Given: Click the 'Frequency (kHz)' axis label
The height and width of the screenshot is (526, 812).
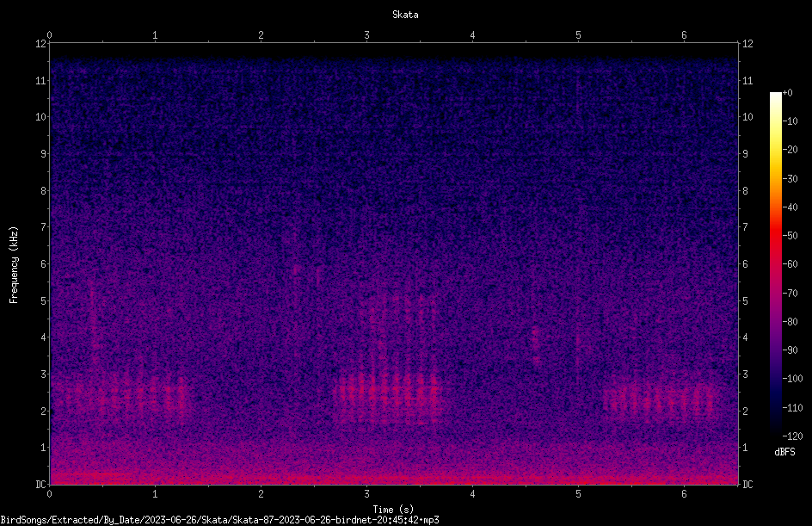Looking at the screenshot, I should point(14,265).
